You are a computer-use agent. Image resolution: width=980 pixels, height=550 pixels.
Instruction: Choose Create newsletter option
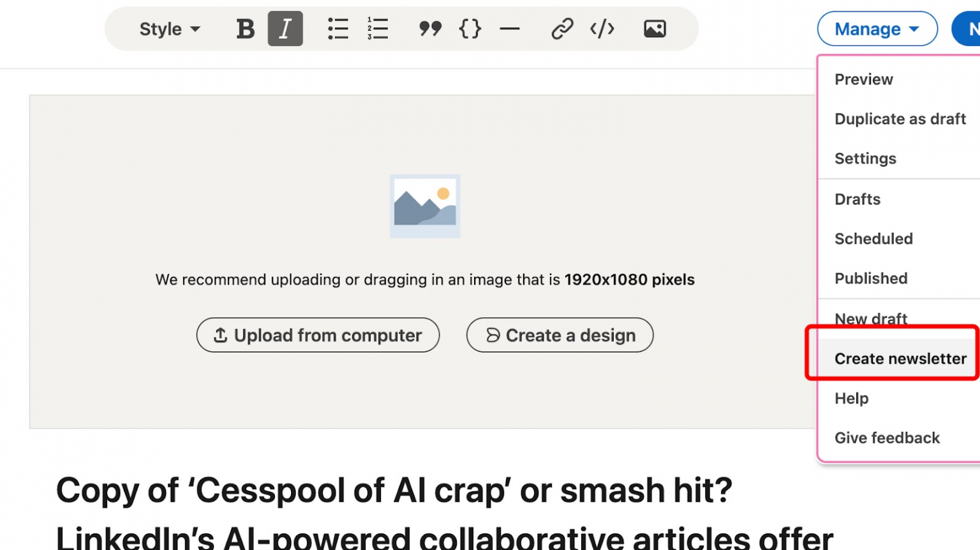pos(899,358)
